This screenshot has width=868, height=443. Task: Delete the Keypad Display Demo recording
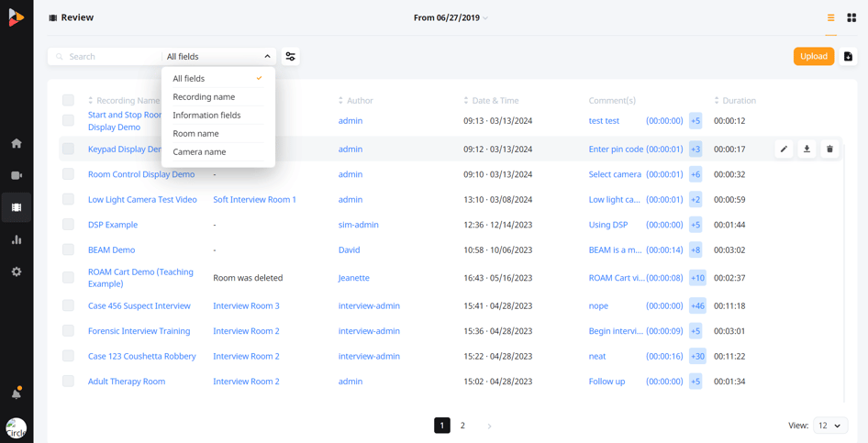pyautogui.click(x=829, y=150)
